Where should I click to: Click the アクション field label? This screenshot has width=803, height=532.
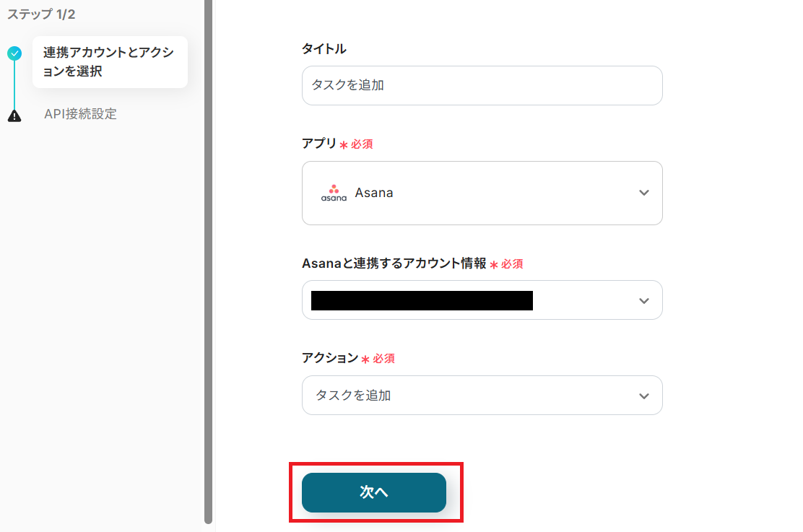(x=330, y=358)
